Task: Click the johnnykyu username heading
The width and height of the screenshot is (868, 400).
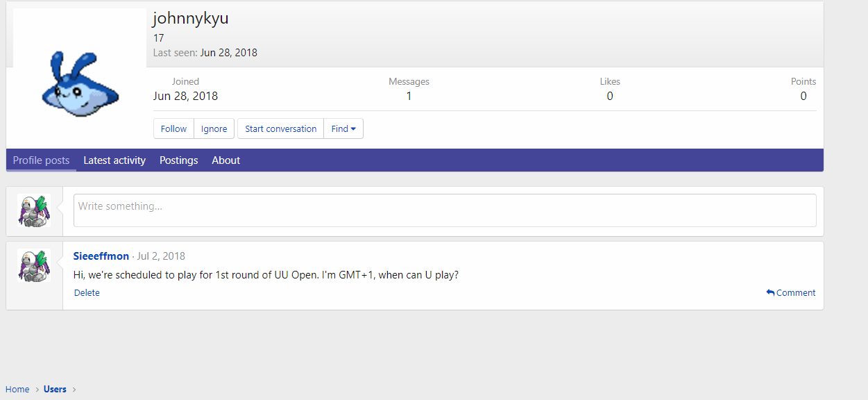Action: coord(191,19)
